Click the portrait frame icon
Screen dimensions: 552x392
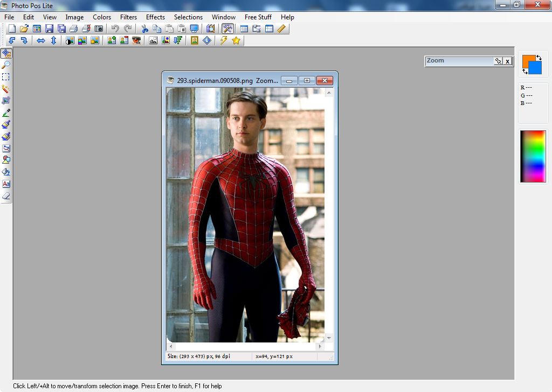pyautogui.click(x=194, y=40)
